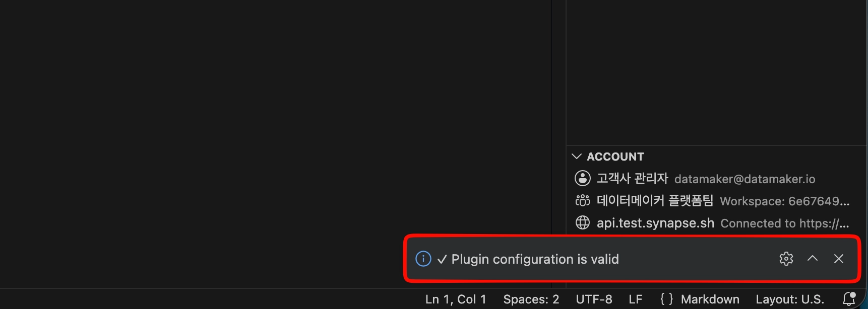
Task: Select the user profile icon in Account
Action: [582, 178]
